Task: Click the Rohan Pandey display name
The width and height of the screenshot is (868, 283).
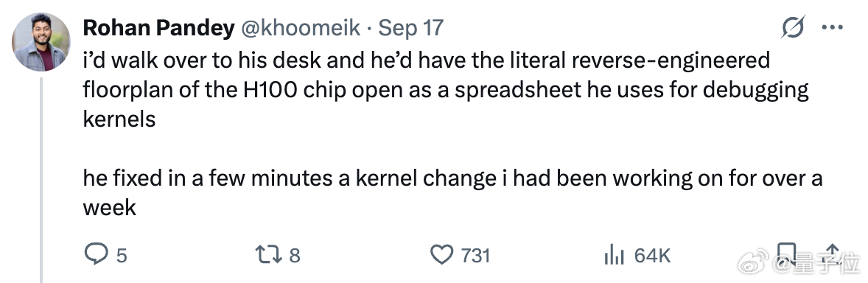Action: pyautogui.click(x=159, y=27)
